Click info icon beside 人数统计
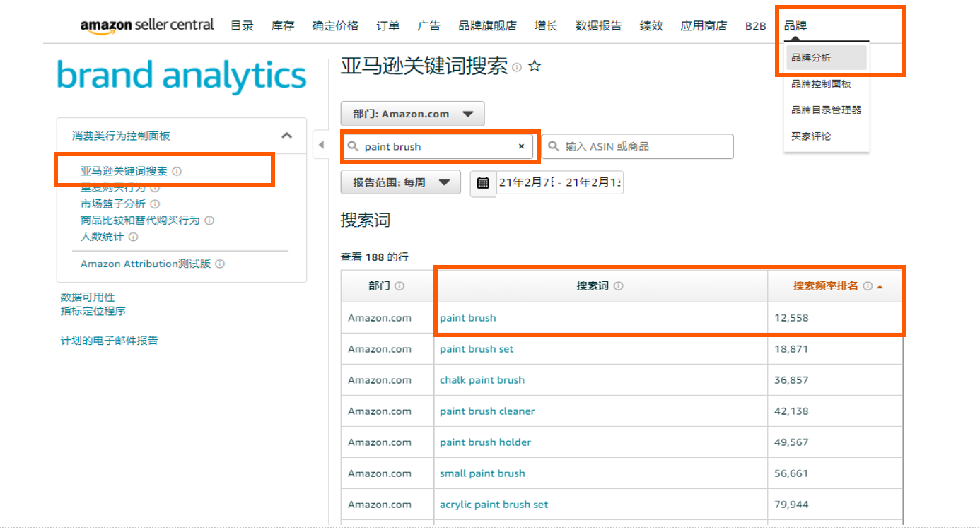Viewport: 980px width, 530px height. point(133,237)
